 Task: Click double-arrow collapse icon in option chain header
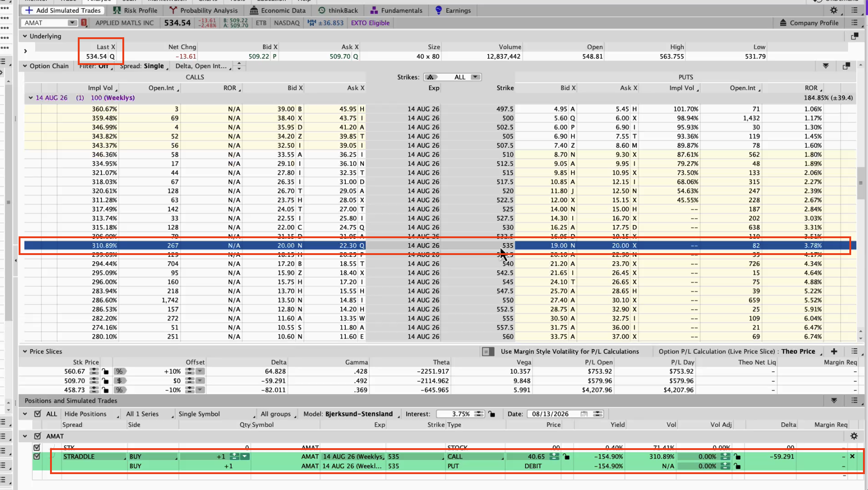point(826,66)
